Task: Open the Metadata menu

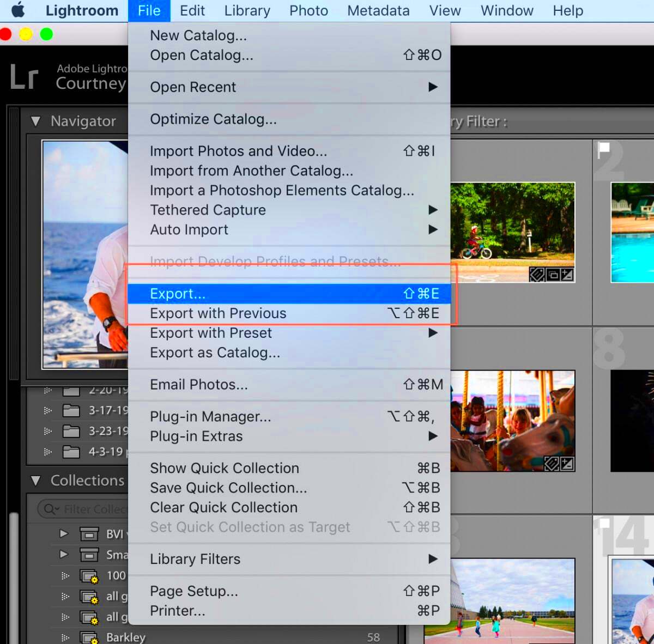Action: [378, 10]
